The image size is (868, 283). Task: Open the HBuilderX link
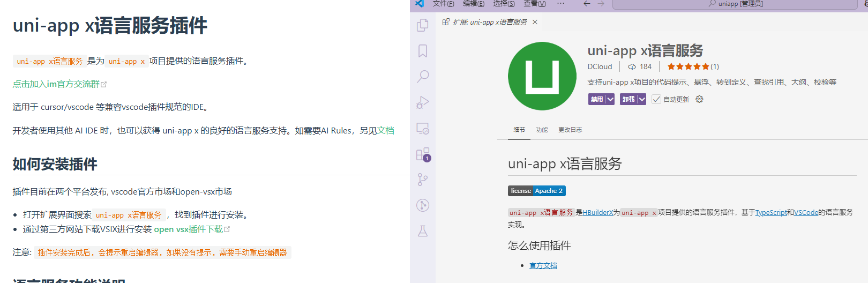point(598,213)
